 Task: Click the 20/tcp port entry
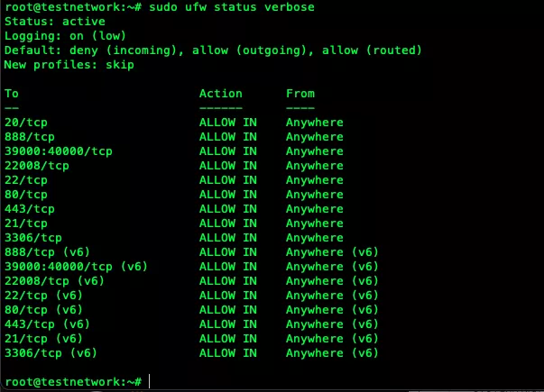coord(26,123)
